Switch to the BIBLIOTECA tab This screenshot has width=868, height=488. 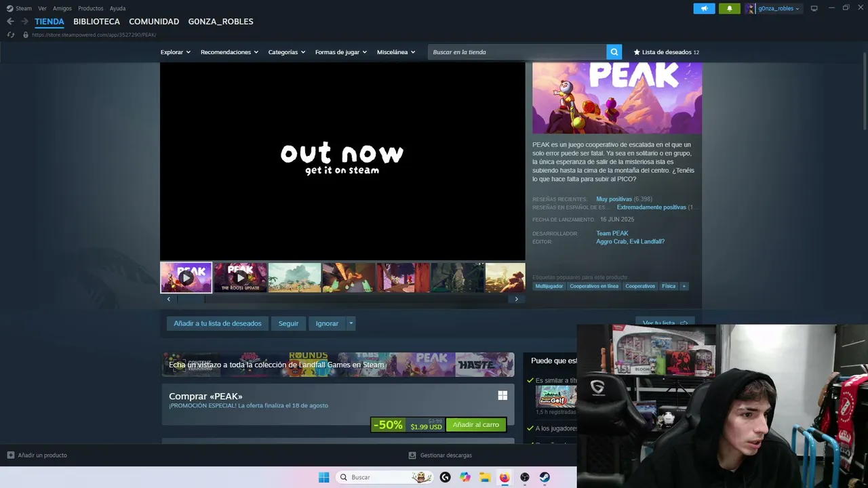(96, 22)
